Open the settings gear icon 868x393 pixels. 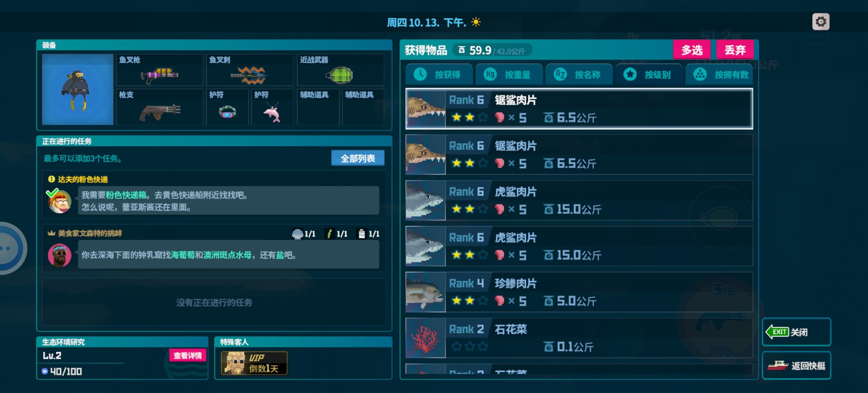[x=821, y=22]
